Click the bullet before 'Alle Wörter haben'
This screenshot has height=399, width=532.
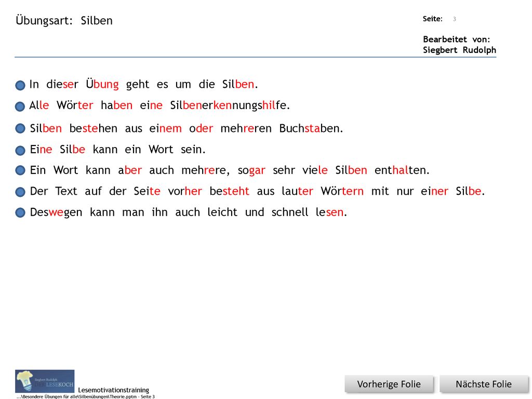pyautogui.click(x=20, y=106)
